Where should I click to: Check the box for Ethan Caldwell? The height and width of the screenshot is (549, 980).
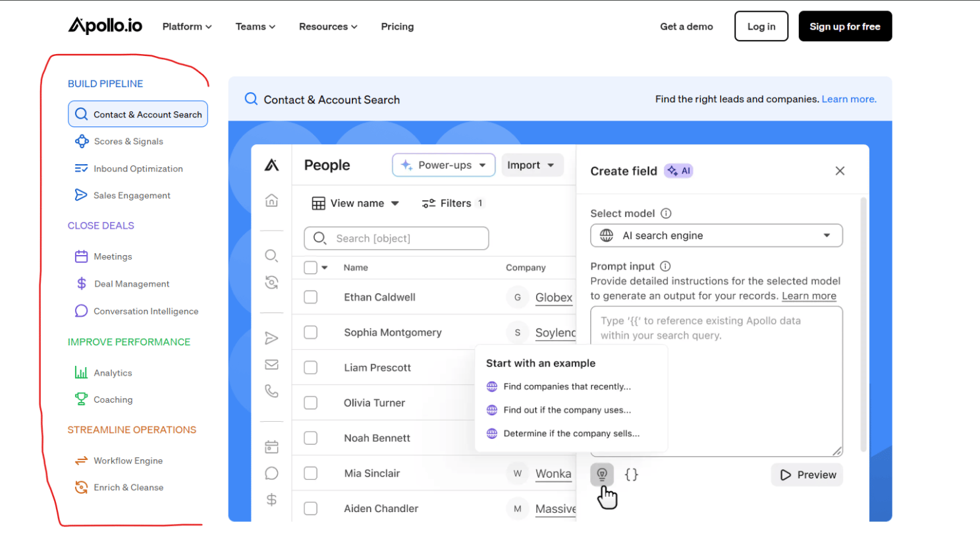(311, 297)
